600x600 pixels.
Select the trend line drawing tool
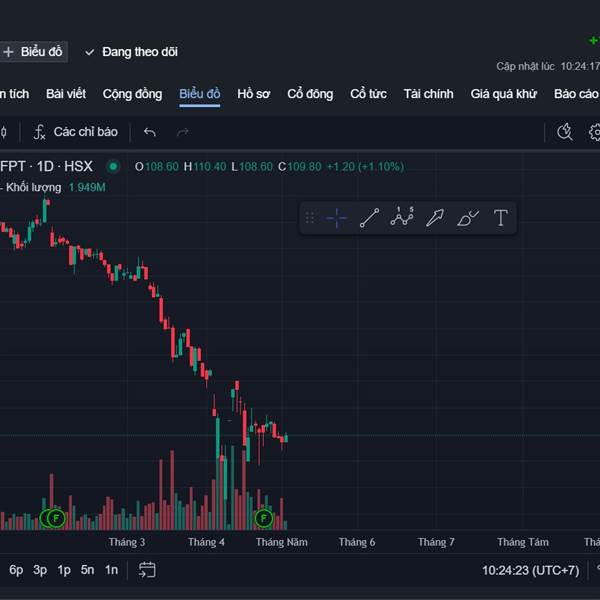point(369,218)
